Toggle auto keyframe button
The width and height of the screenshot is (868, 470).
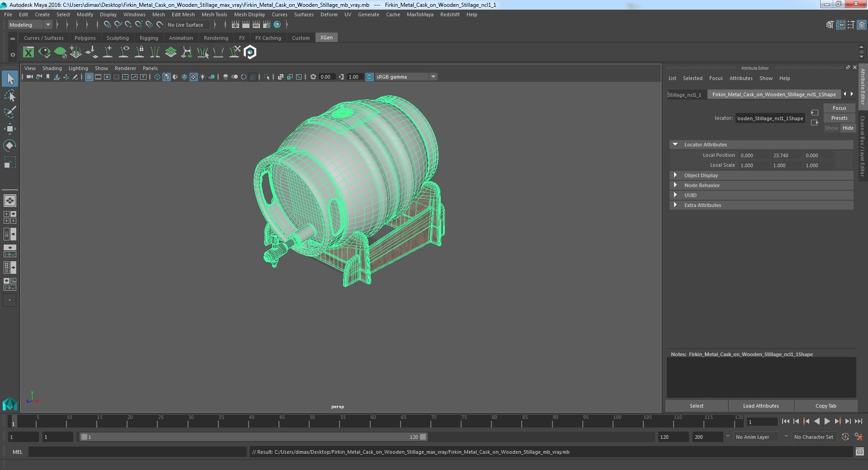coord(845,437)
